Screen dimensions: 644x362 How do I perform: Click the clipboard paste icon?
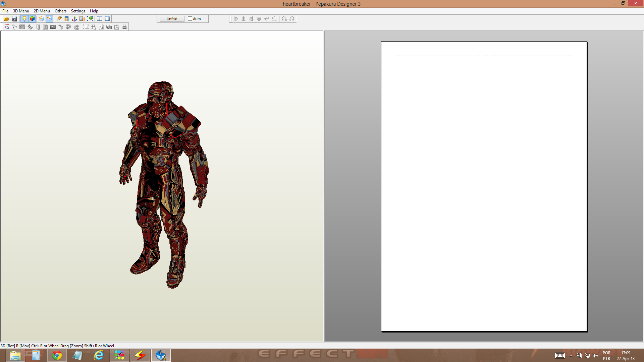click(117, 27)
